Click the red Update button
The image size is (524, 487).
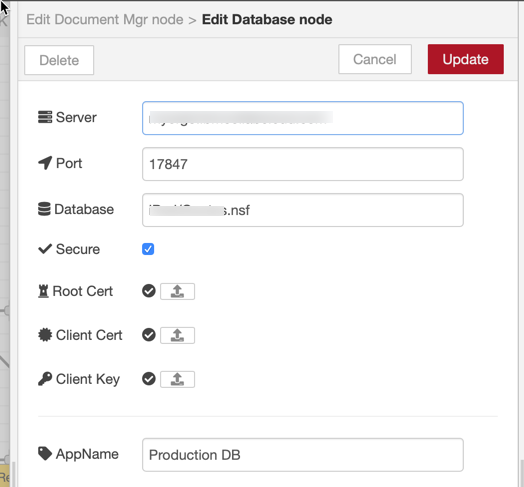(466, 59)
